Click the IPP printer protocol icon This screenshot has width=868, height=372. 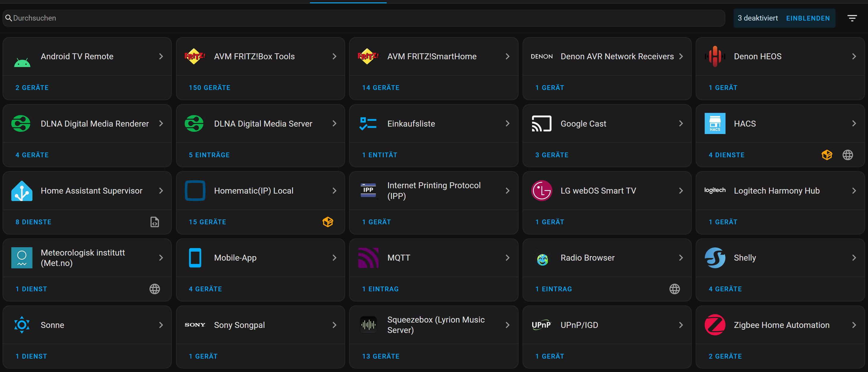click(368, 191)
